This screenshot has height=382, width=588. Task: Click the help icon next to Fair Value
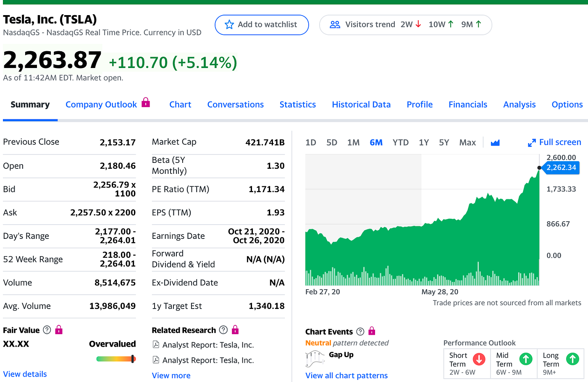(x=47, y=330)
